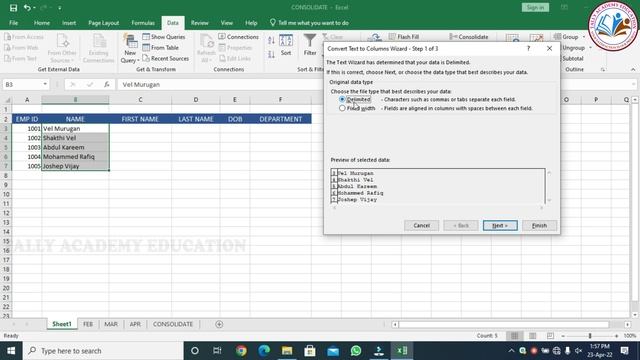The image size is (640, 360).
Task: Open the Help tab
Action: pos(251,23)
